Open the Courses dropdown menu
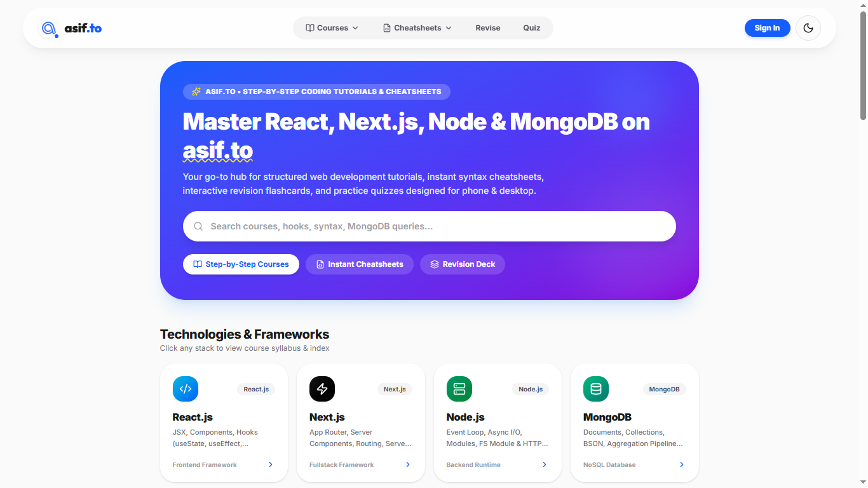The width and height of the screenshot is (868, 488). click(332, 28)
